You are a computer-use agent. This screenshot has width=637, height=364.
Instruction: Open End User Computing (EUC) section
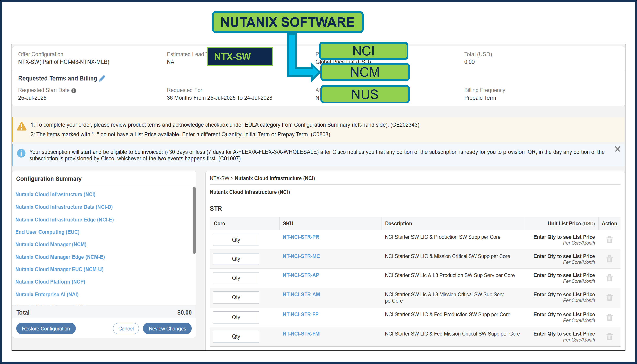coord(47,232)
